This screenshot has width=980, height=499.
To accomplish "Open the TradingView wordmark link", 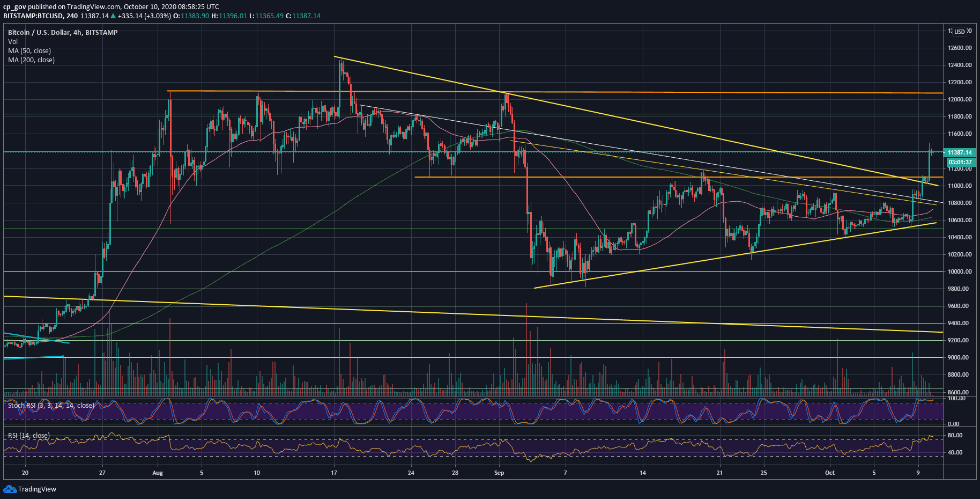I will click(x=37, y=489).
